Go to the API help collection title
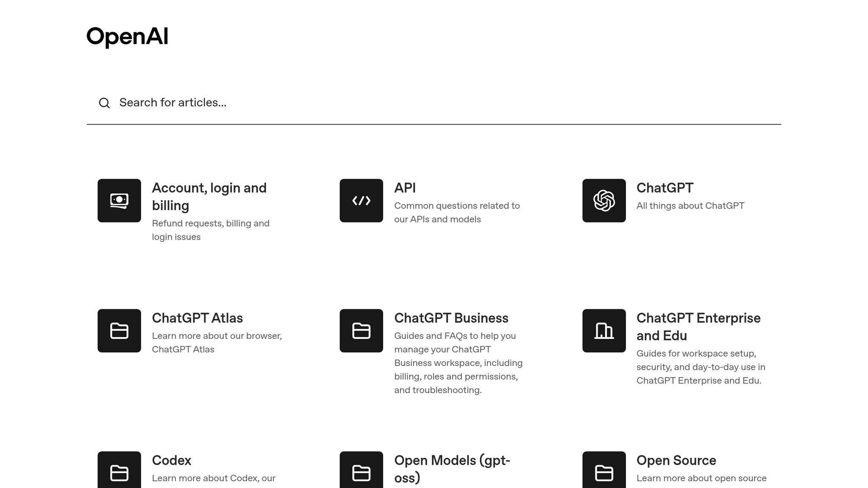Screen dimensions: 868x488 pos(405,188)
